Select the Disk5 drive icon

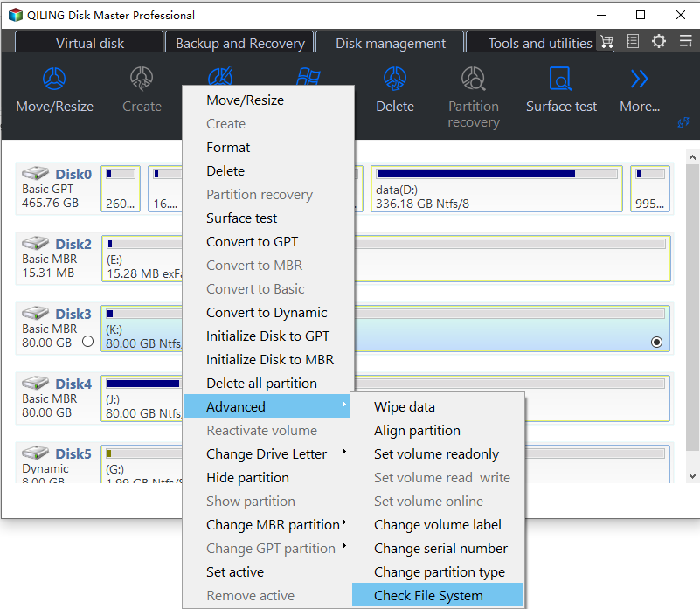click(35, 453)
